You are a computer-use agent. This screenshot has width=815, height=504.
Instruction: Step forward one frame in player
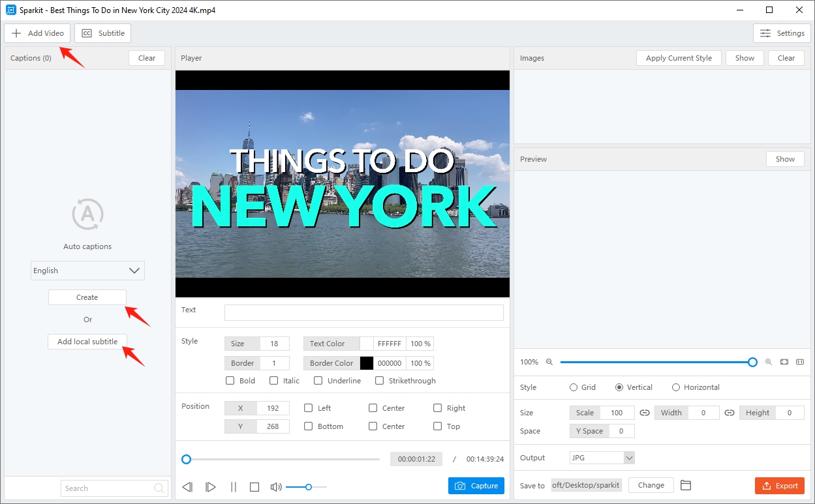(210, 487)
